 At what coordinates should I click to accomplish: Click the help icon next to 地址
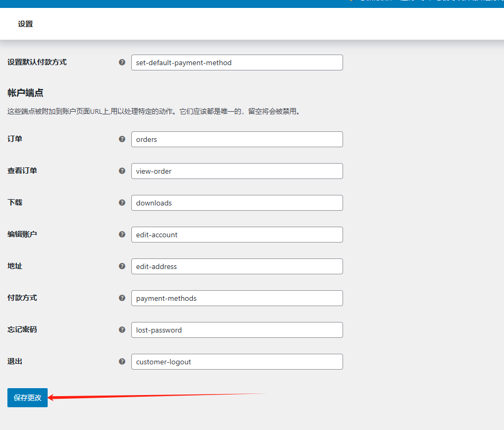tap(122, 266)
